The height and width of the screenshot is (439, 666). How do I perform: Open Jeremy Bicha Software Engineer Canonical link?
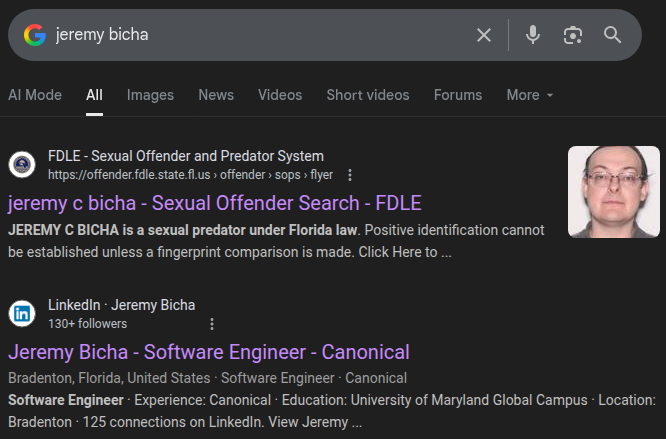209,352
